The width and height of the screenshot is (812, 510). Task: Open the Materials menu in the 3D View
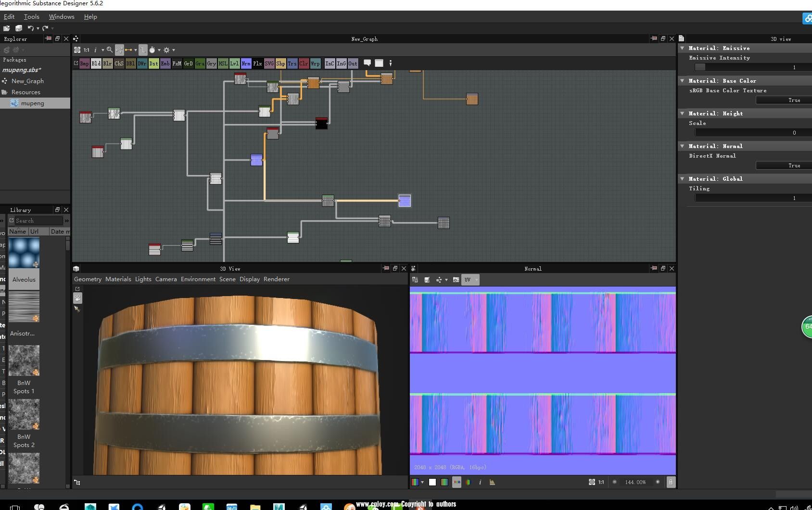(118, 279)
